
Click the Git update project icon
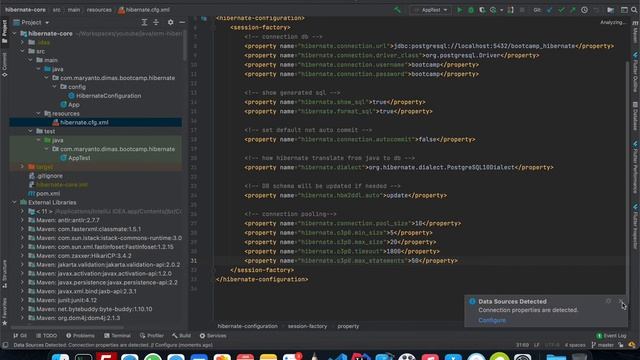pyautogui.click(x=549, y=10)
